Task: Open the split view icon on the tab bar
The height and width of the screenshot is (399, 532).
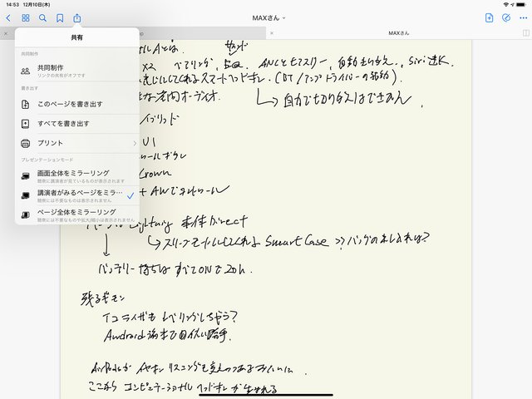Action: 525,33
